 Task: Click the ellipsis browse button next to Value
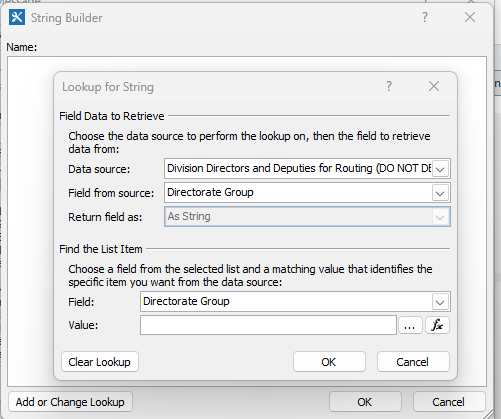409,325
